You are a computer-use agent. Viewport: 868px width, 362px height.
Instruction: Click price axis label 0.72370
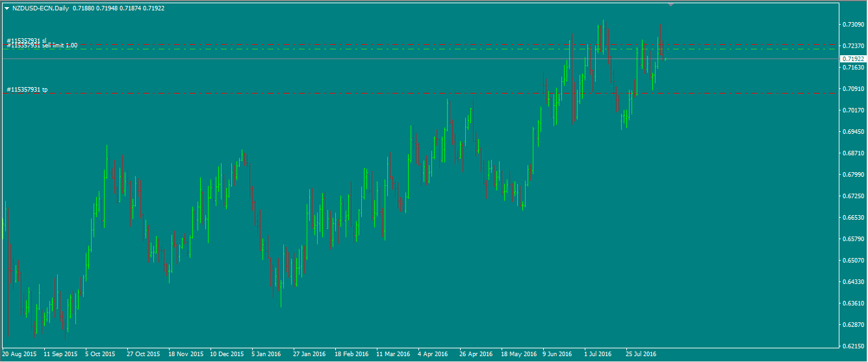852,46
